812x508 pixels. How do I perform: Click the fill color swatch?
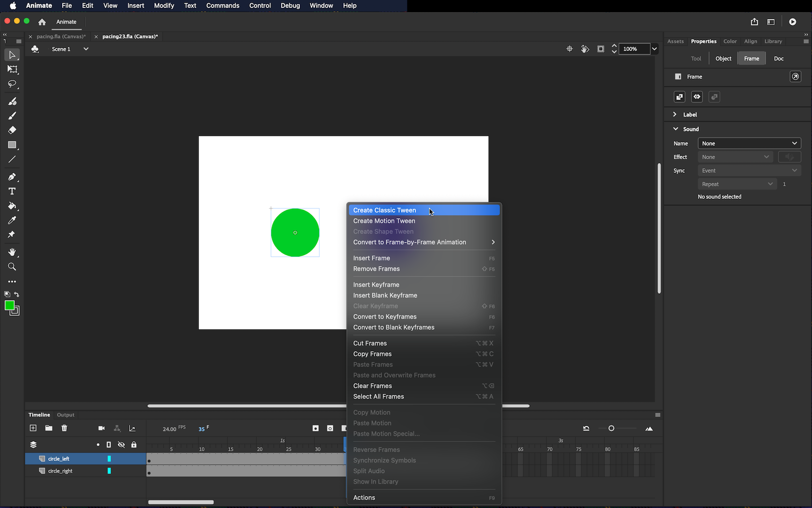(x=9, y=305)
